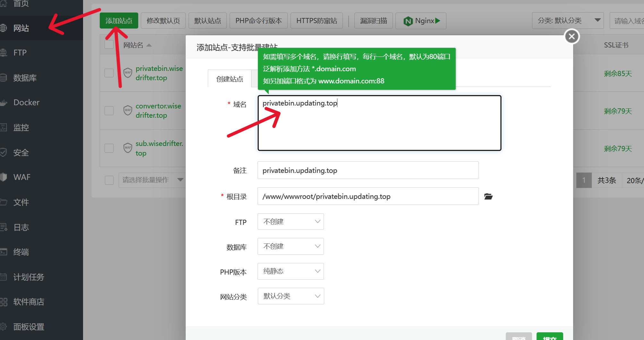Click the 默认站点 button
The image size is (644, 340).
point(208,21)
